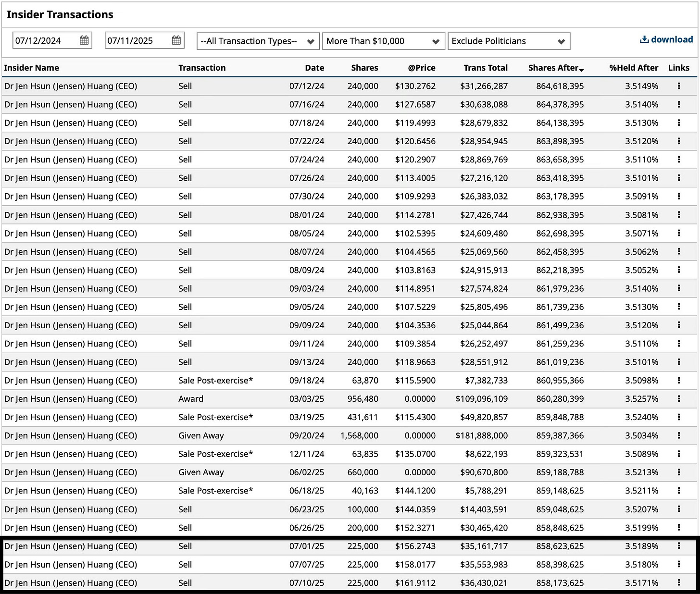Select the 956,480 shares cell
The image size is (700, 594).
point(363,399)
